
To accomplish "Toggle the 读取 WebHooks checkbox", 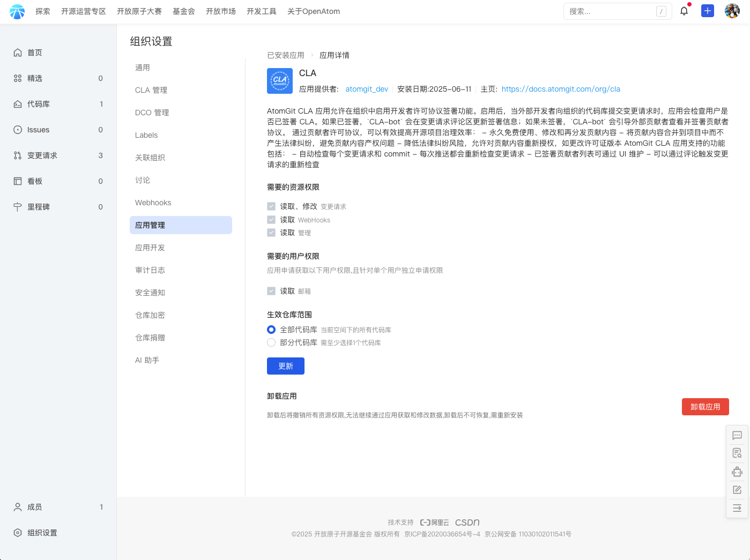I will pyautogui.click(x=271, y=220).
